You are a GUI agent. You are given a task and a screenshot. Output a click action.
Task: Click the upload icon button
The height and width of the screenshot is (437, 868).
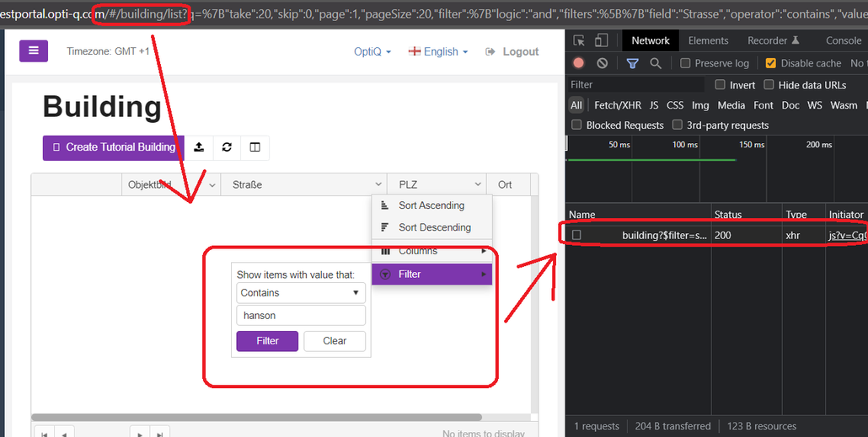[199, 147]
